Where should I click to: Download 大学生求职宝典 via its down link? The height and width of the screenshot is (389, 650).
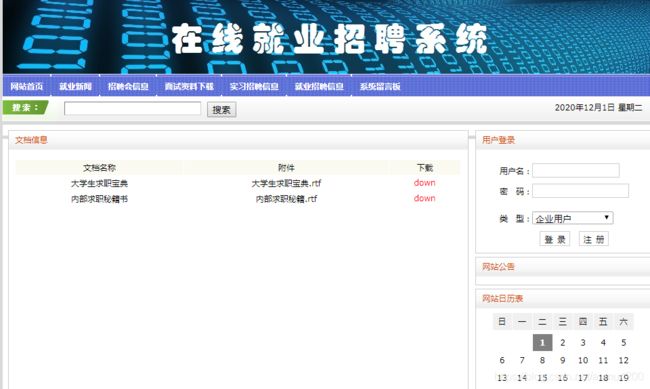tap(424, 183)
